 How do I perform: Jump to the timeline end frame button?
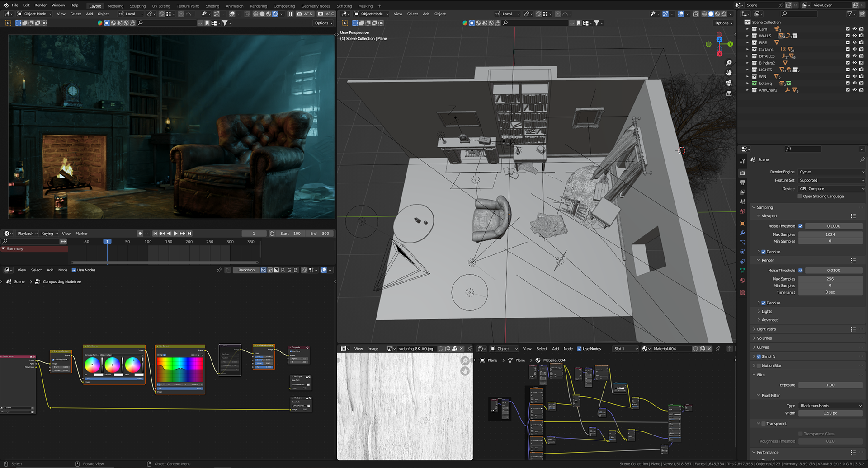point(189,234)
